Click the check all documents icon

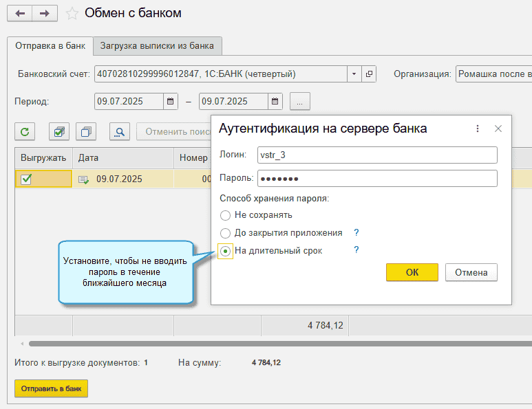tap(59, 131)
